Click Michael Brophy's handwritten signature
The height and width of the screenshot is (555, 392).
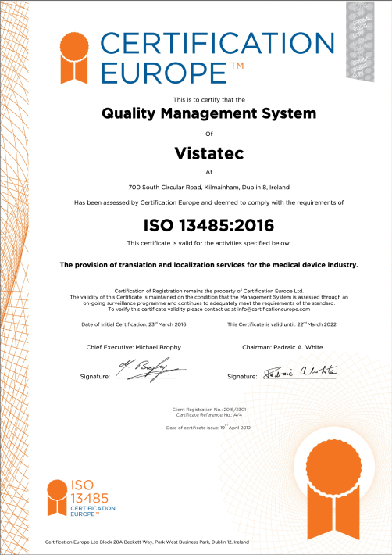[x=151, y=369]
